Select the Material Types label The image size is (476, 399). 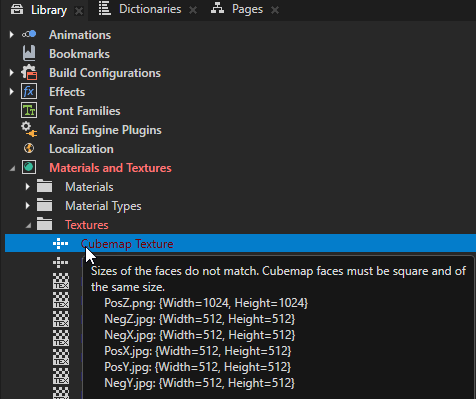(103, 206)
